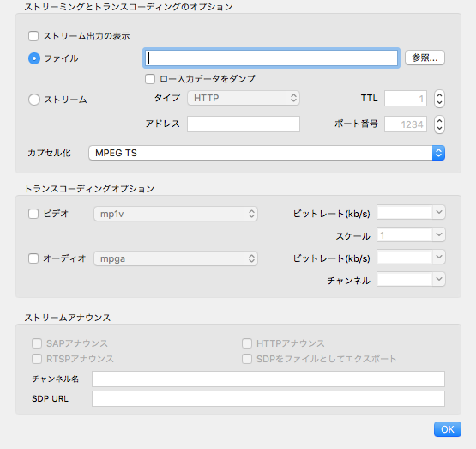
Task: Select the ファイル radio button
Action: (34, 58)
